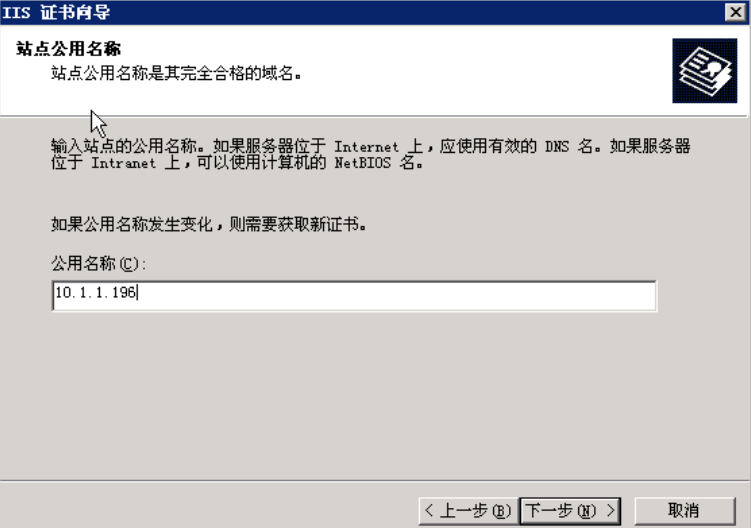Click the word Internet in instructions
Image resolution: width=751 pixels, height=528 pixels.
366,147
